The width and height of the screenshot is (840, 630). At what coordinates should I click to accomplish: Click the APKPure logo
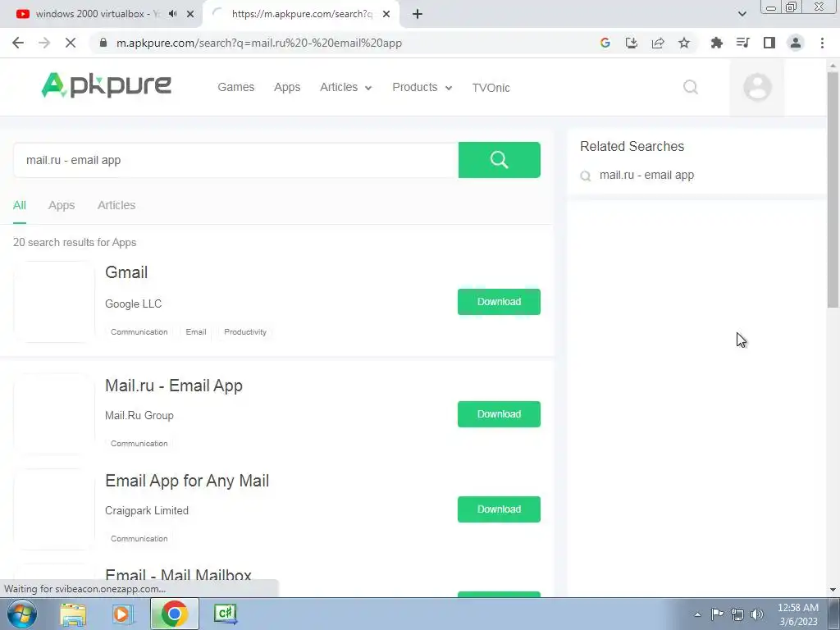(106, 85)
